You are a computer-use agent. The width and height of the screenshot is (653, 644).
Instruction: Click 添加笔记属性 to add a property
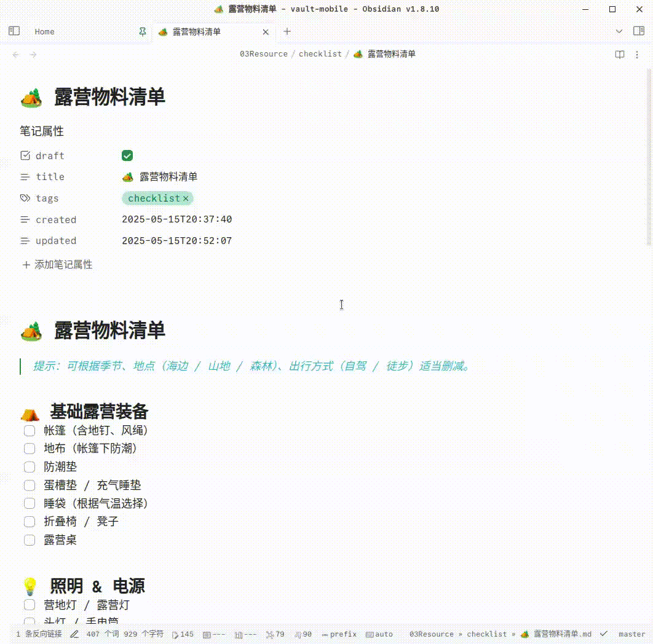point(57,265)
